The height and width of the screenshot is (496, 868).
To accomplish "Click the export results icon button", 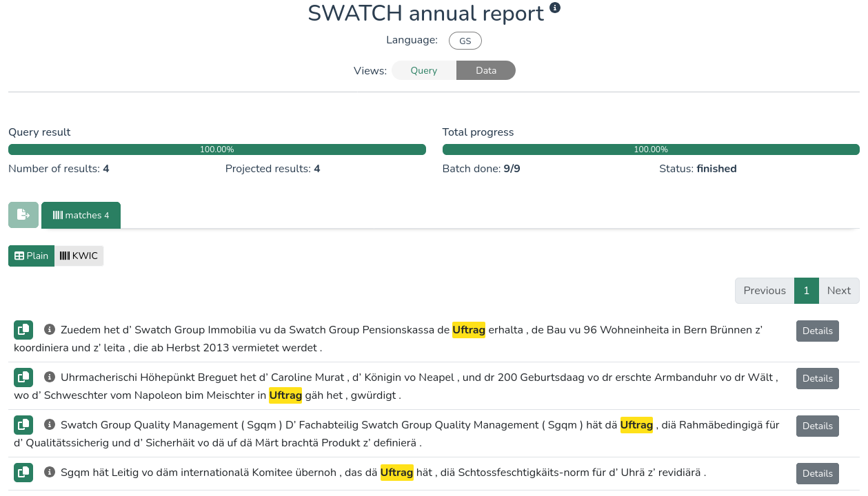I will point(23,215).
